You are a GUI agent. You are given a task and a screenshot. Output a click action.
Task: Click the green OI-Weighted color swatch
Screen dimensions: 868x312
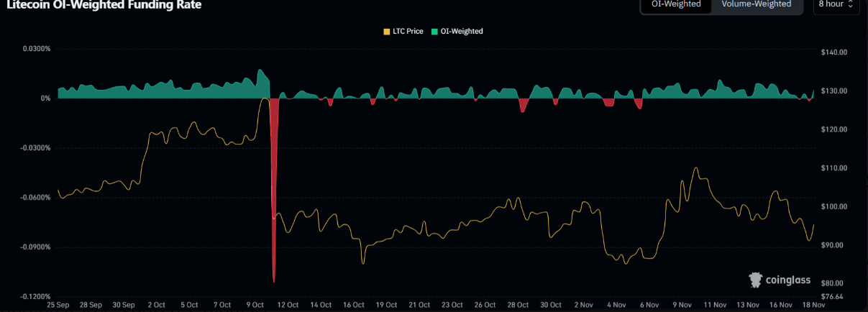pyautogui.click(x=434, y=32)
